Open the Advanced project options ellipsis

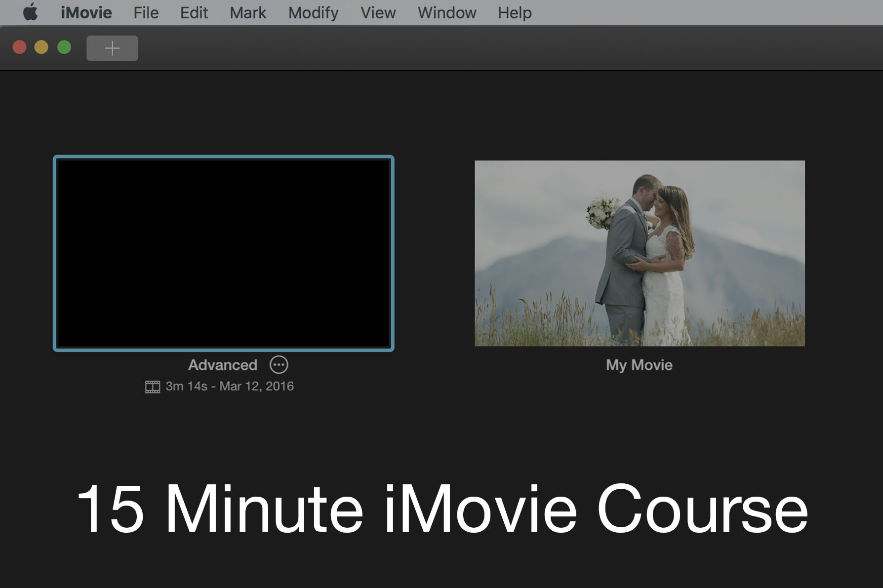(x=279, y=365)
